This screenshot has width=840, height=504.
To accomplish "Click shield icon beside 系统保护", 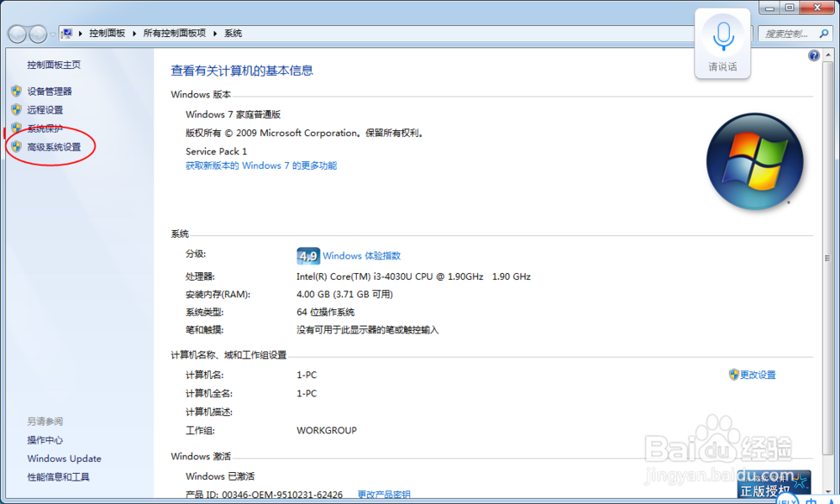I will [x=17, y=128].
